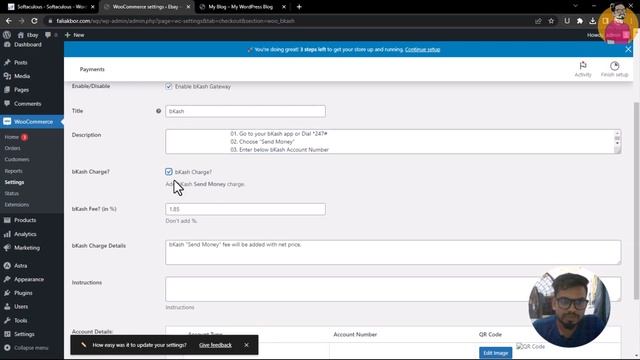Open WooCommerce Customers submenu
640x360 pixels.
click(17, 160)
